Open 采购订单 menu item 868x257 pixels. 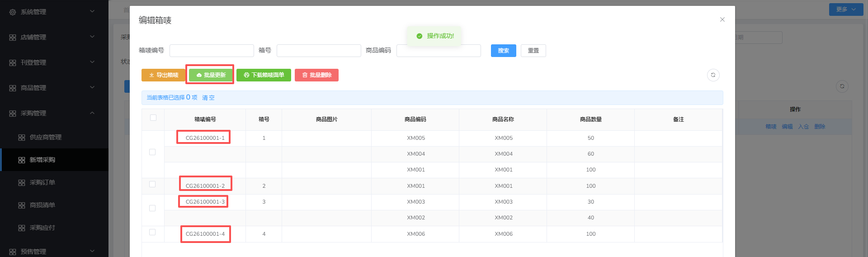pos(54,182)
